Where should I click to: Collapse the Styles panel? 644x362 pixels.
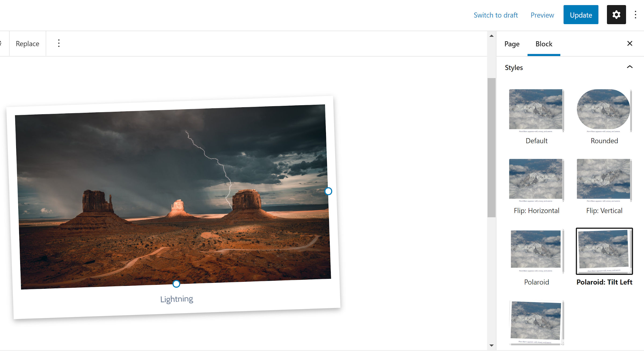point(630,67)
